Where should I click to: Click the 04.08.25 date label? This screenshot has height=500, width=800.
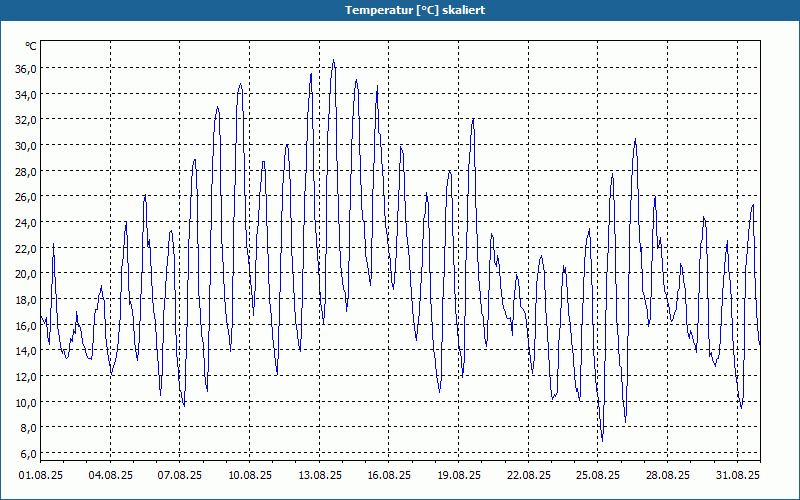[111, 475]
